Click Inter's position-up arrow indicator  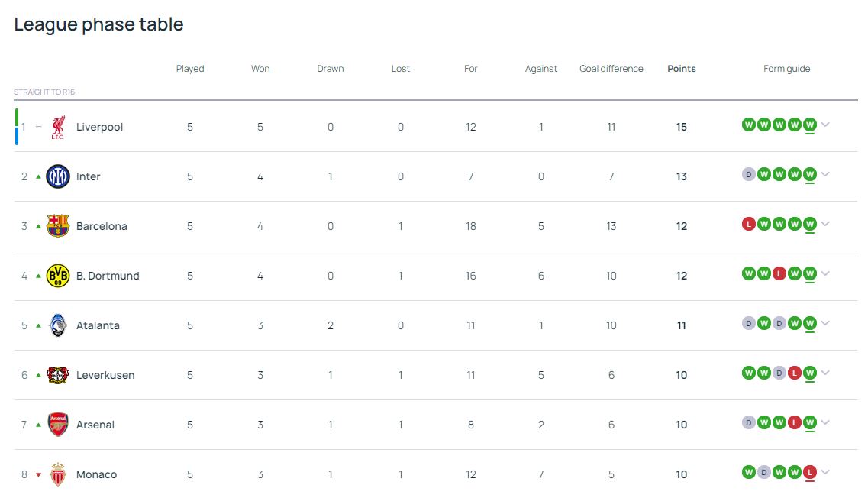coord(38,176)
